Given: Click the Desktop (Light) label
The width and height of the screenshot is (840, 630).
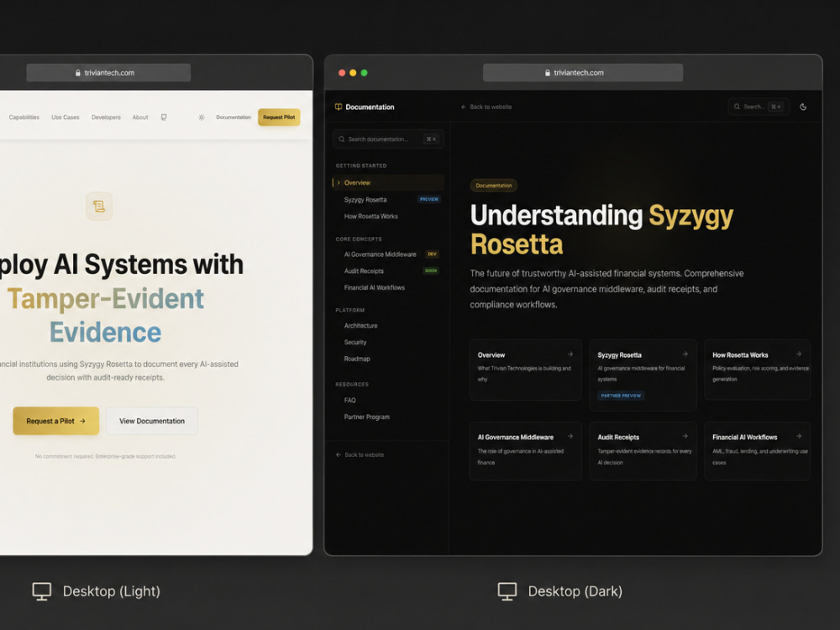Looking at the screenshot, I should tap(112, 591).
